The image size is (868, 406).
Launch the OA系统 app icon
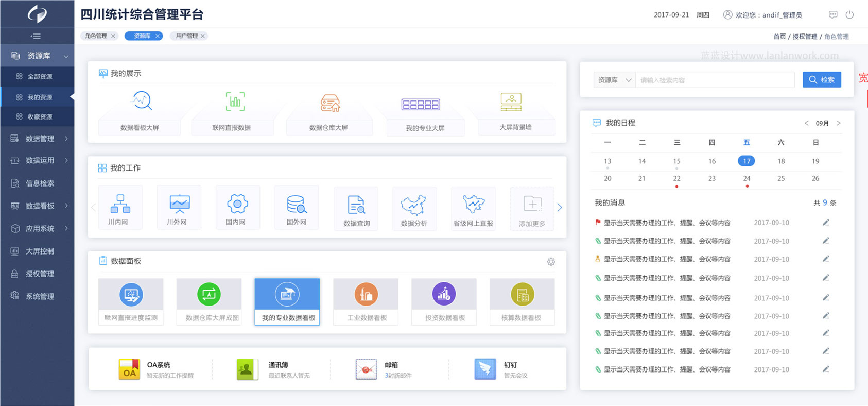click(x=129, y=369)
